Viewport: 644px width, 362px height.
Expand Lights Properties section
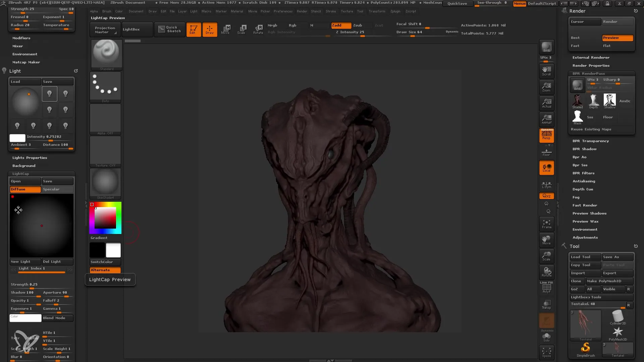[x=30, y=158]
